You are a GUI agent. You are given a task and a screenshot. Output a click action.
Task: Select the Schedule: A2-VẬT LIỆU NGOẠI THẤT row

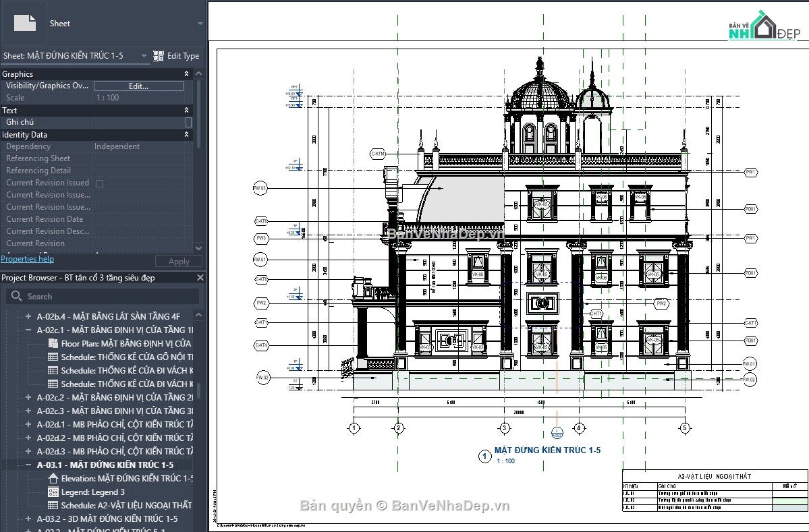tap(126, 505)
